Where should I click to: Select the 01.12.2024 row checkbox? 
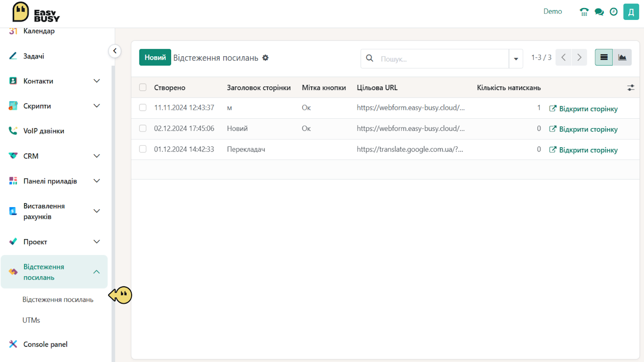click(143, 149)
